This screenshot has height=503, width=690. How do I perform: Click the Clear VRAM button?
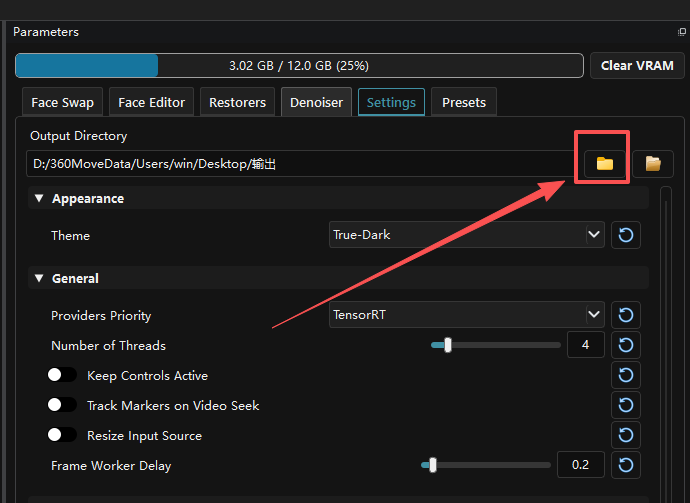[x=637, y=66]
